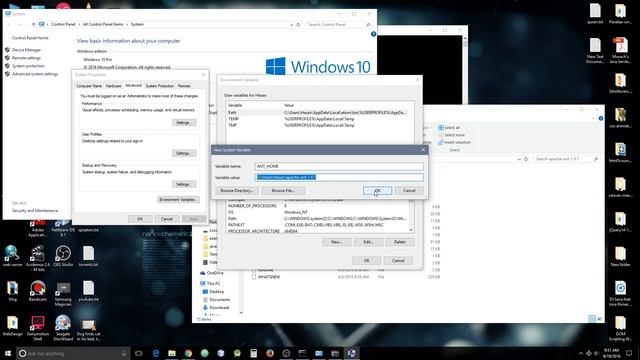The height and width of the screenshot is (360, 640).
Task: Open User Profiles Settings button
Action: point(184,153)
